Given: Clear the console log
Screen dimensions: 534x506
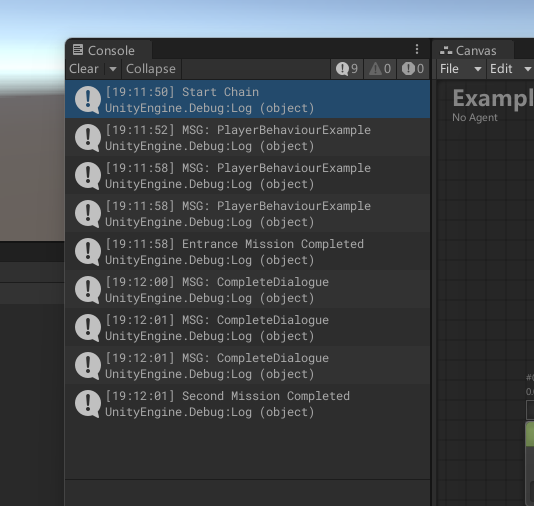Looking at the screenshot, I should (84, 69).
